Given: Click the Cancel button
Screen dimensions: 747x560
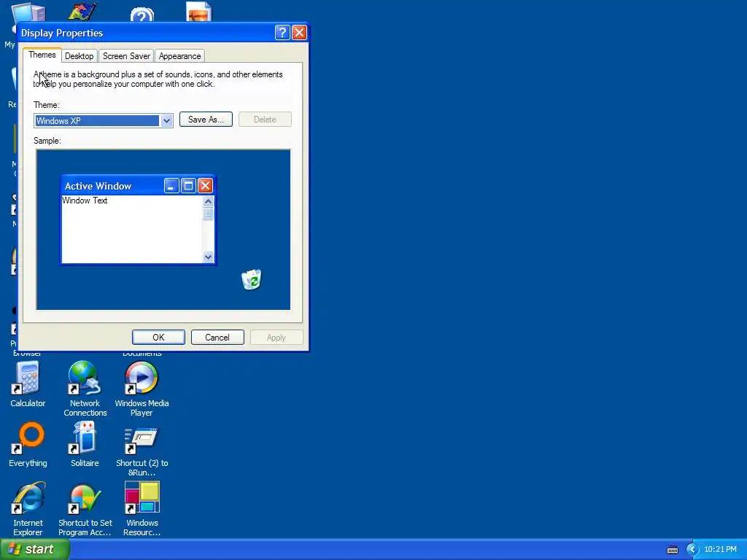Looking at the screenshot, I should click(217, 337).
